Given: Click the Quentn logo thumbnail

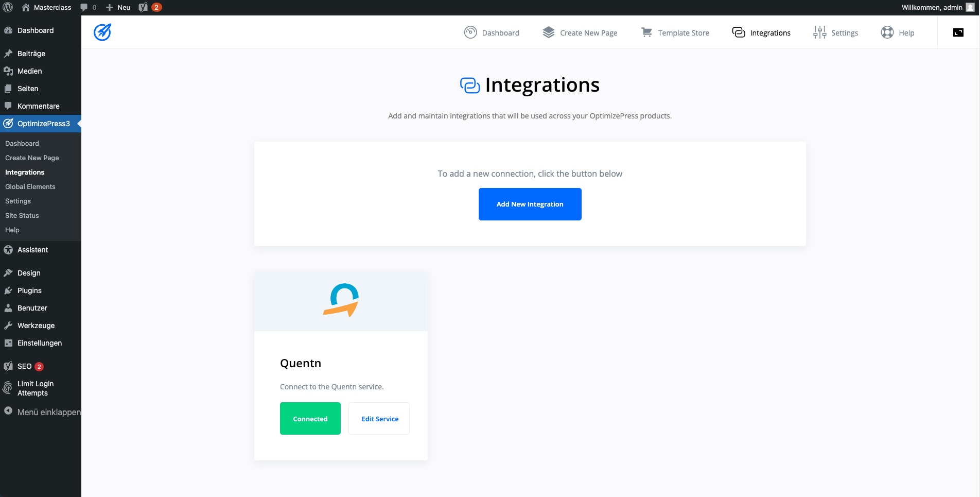Looking at the screenshot, I should tap(341, 300).
